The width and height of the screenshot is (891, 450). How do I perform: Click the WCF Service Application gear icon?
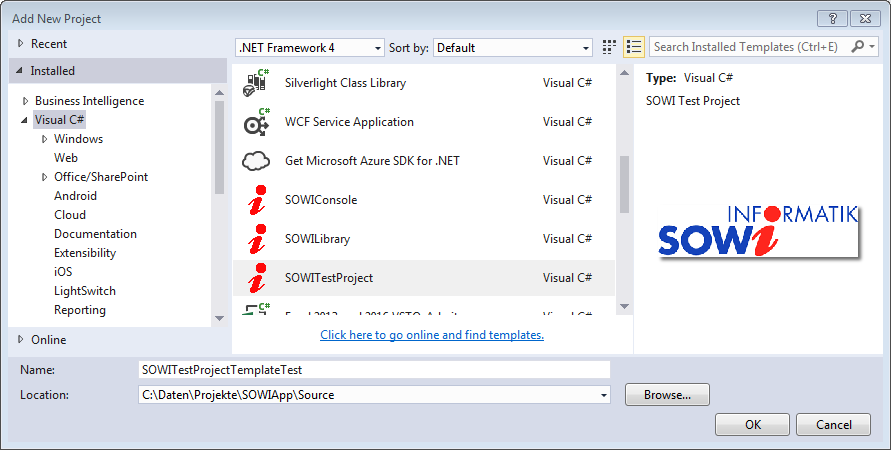point(256,122)
